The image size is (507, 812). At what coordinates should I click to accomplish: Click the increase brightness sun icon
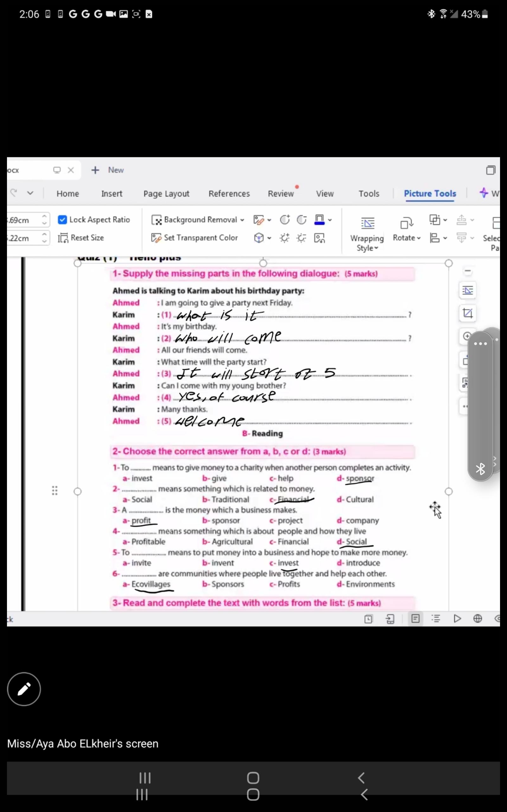[284, 238]
